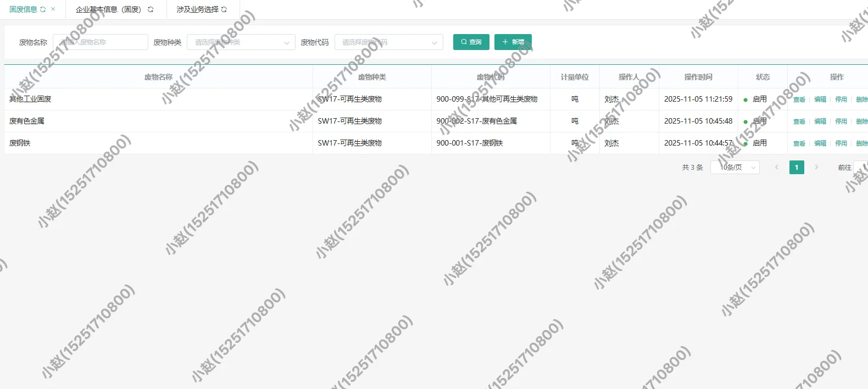Select the 废有色金属 row name cell
Viewport: 868px width, 389px height.
point(158,121)
